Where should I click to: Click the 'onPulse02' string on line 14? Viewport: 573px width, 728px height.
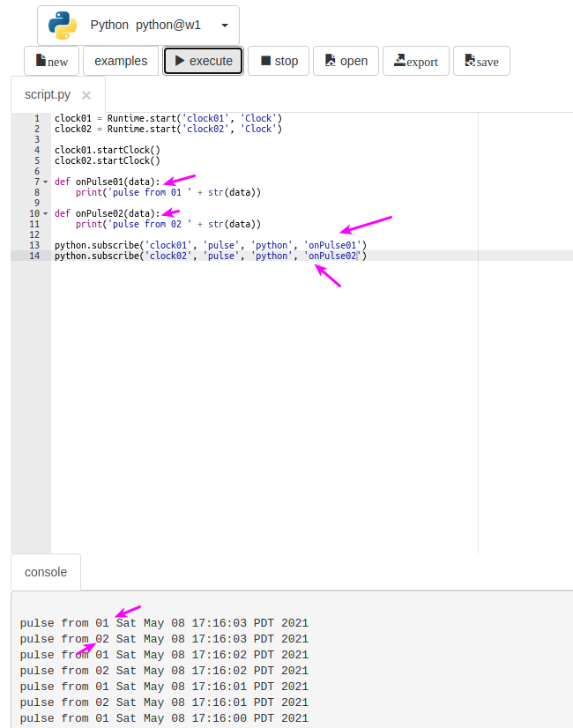(x=332, y=256)
